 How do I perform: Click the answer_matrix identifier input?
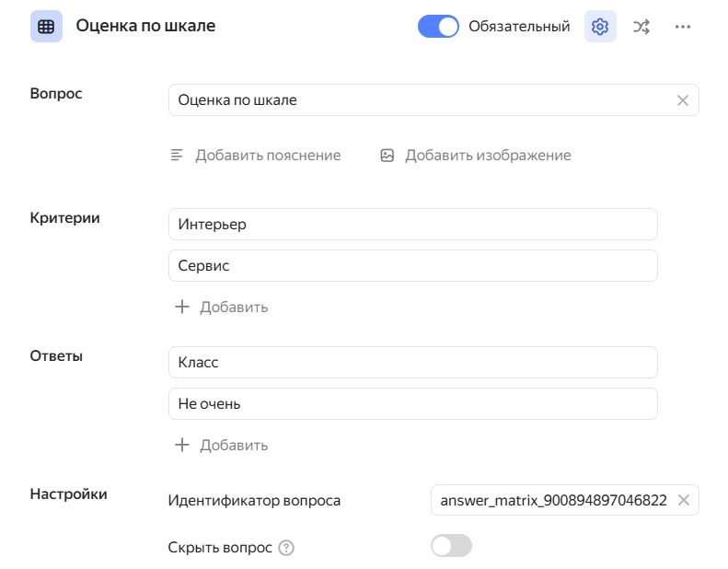coord(552,500)
